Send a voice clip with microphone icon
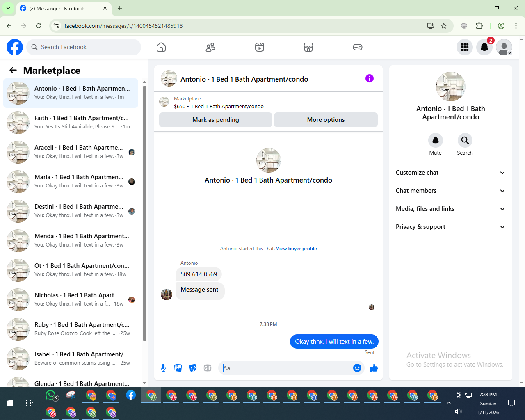Screen dimensions: 525x420 pyautogui.click(x=163, y=368)
